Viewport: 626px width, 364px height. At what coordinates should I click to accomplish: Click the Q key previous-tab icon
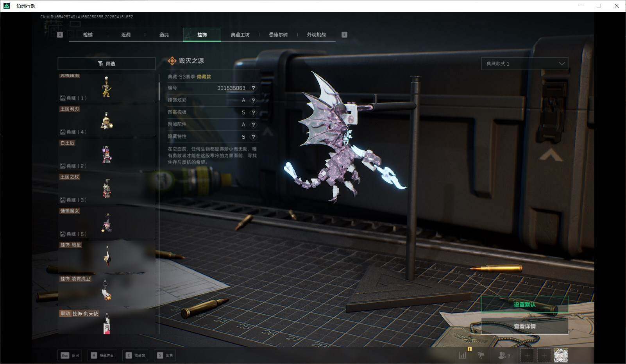60,35
